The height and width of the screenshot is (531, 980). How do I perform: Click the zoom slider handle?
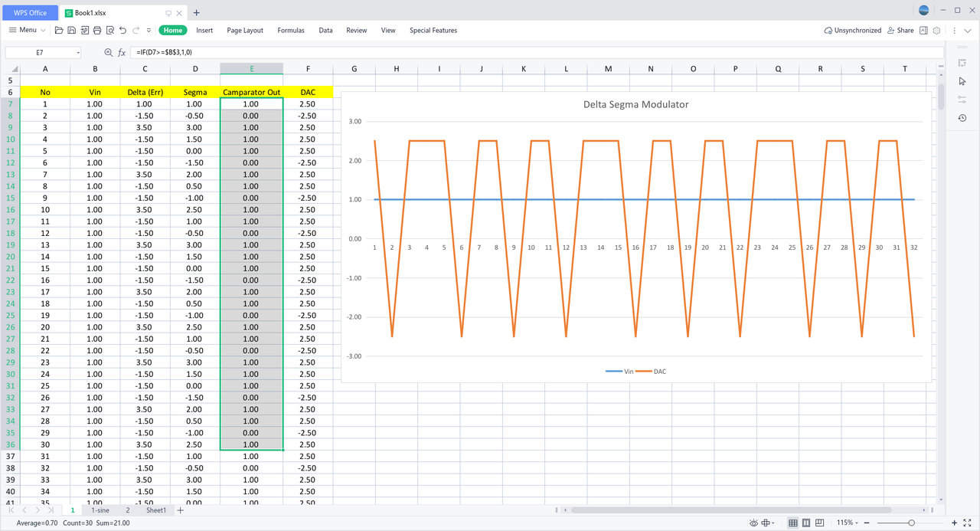911,523
